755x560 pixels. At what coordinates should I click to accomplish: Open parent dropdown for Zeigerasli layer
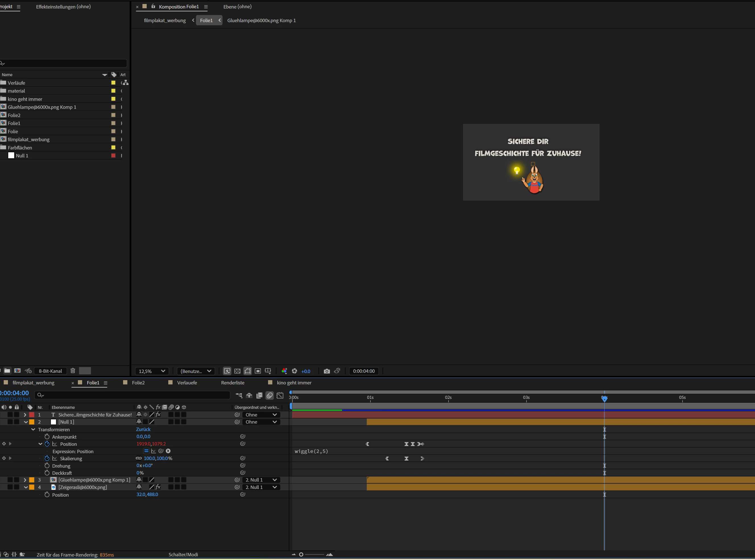tap(261, 487)
